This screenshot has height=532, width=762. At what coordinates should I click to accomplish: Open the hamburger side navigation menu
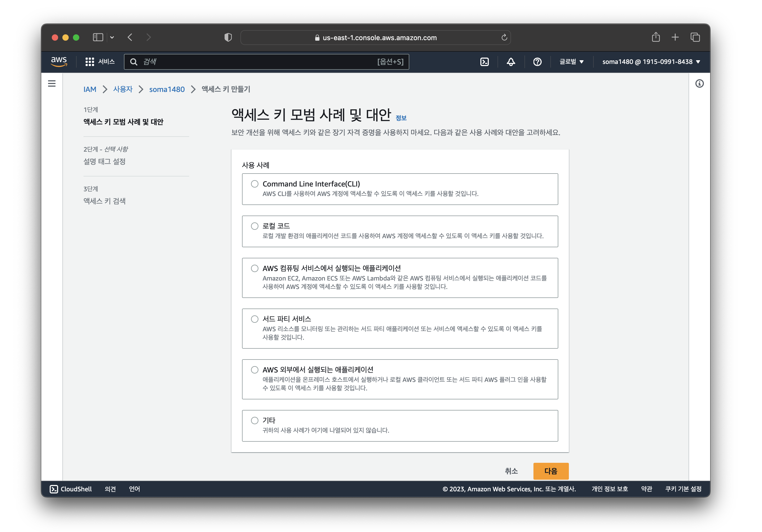coord(52,84)
